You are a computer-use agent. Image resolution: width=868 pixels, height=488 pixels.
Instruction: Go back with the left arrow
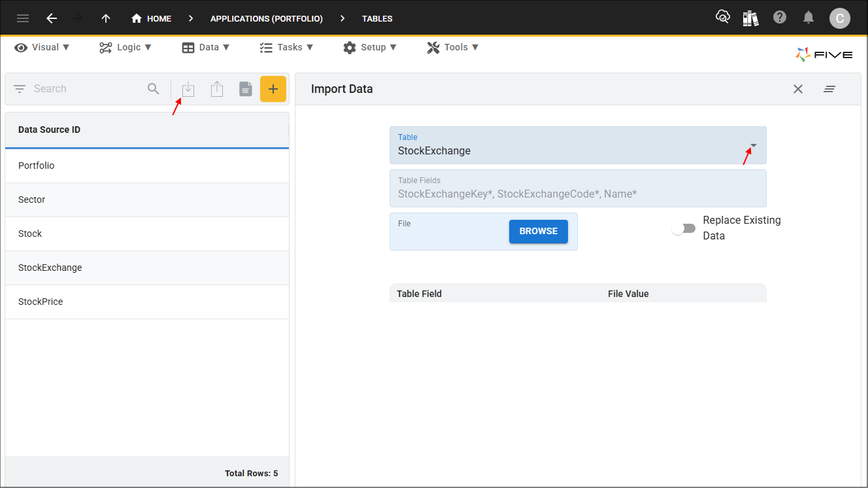pos(52,18)
